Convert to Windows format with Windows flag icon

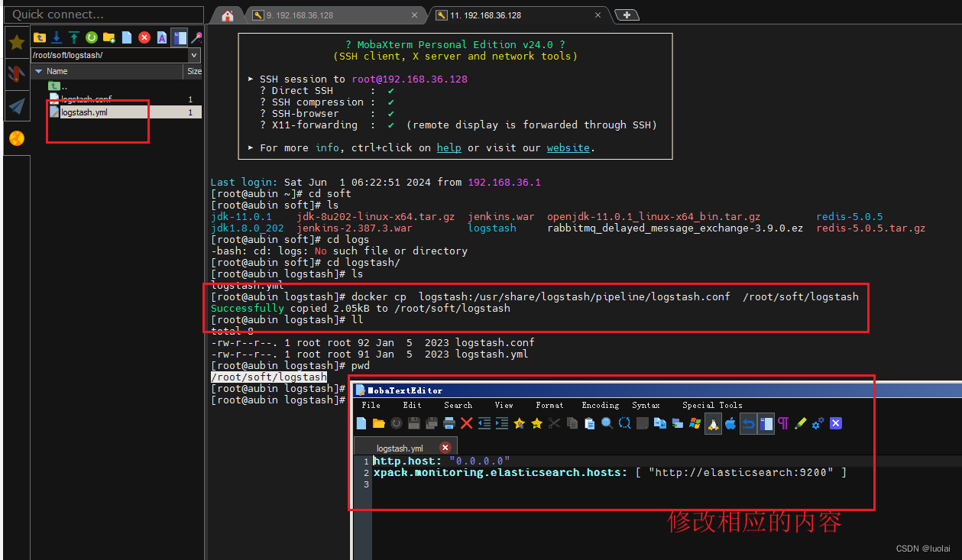[x=695, y=423]
